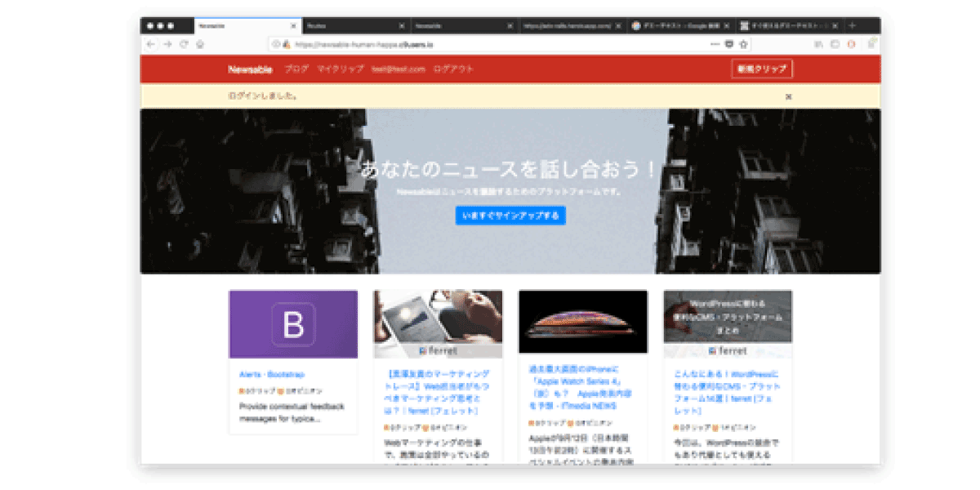Open the Webマーケティング ferret article link
The width and height of the screenshot is (980, 490).
pyautogui.click(x=436, y=393)
